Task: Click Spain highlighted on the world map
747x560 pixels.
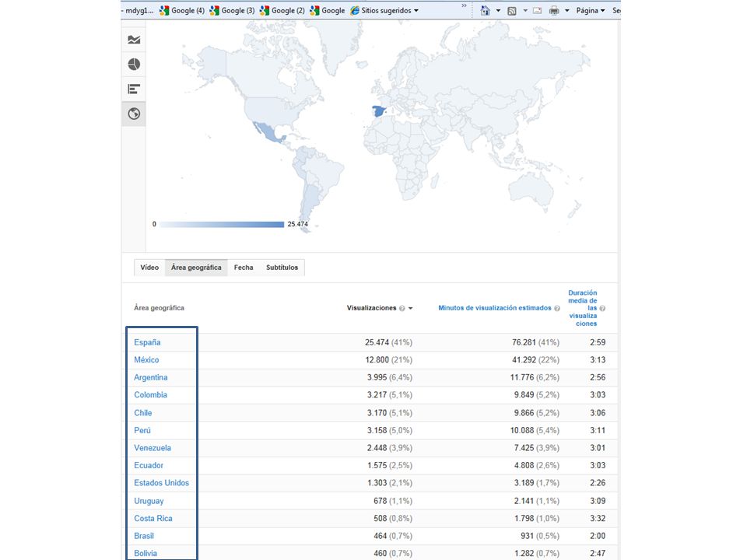Action: point(378,112)
